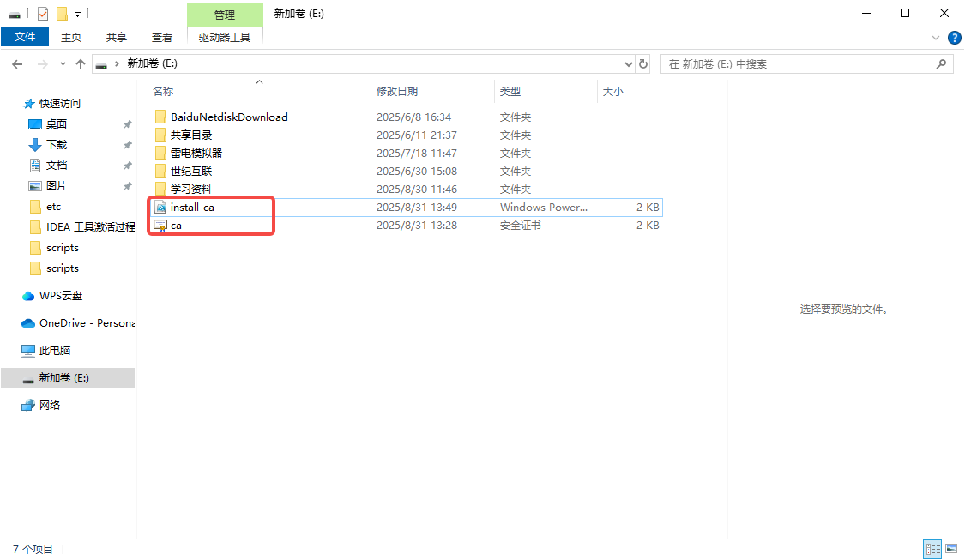This screenshot has width=965, height=560.
Task: Select the ca security certificate file
Action: click(176, 226)
